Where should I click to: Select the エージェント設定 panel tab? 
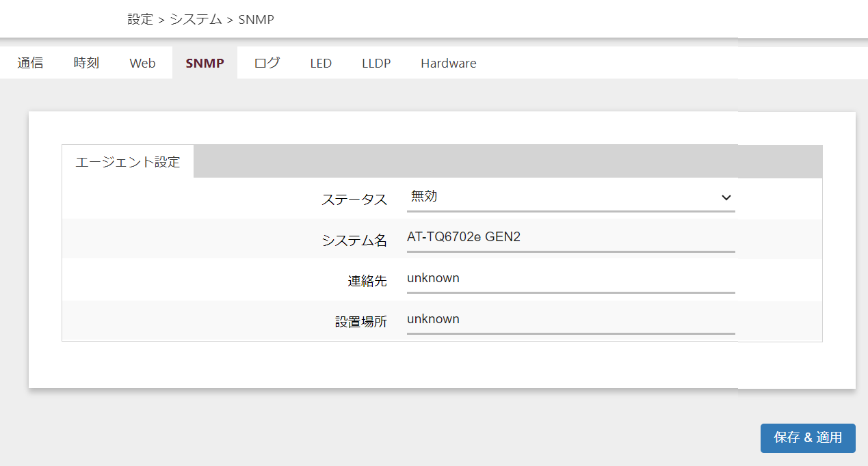pos(128,162)
